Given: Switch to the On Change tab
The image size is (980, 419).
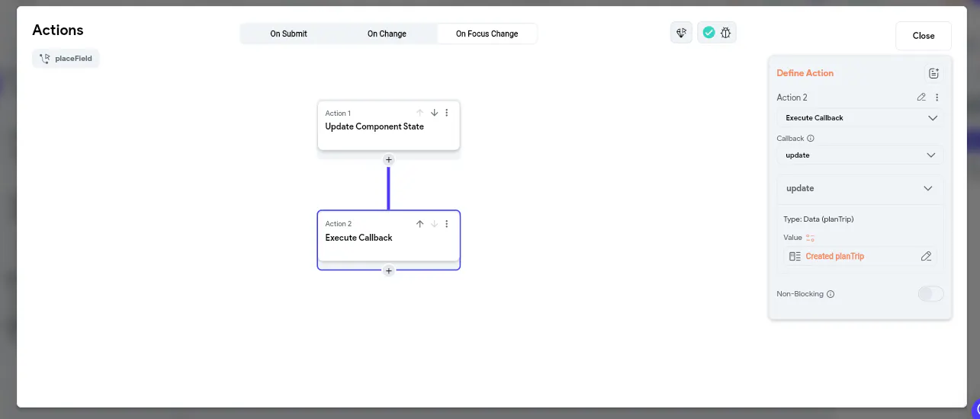Looking at the screenshot, I should tap(387, 34).
